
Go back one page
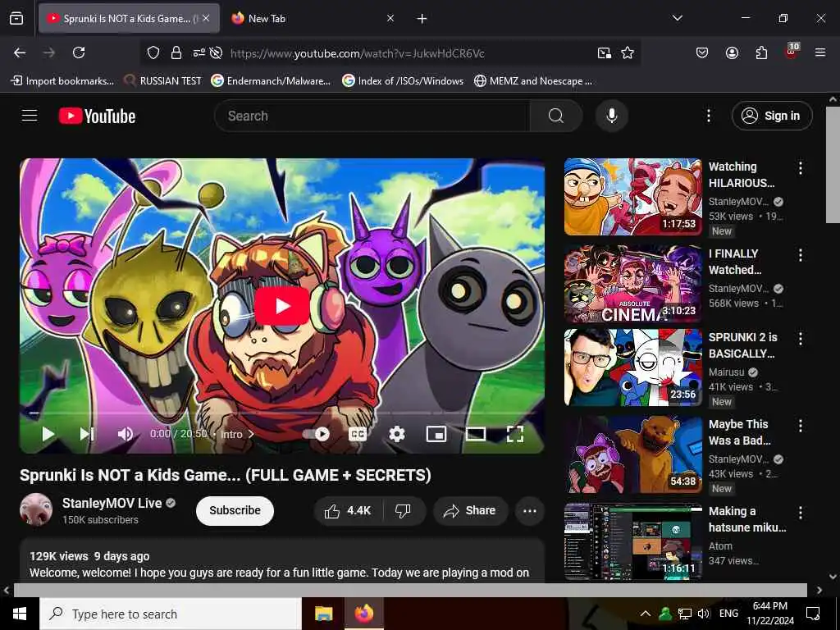pyautogui.click(x=20, y=52)
